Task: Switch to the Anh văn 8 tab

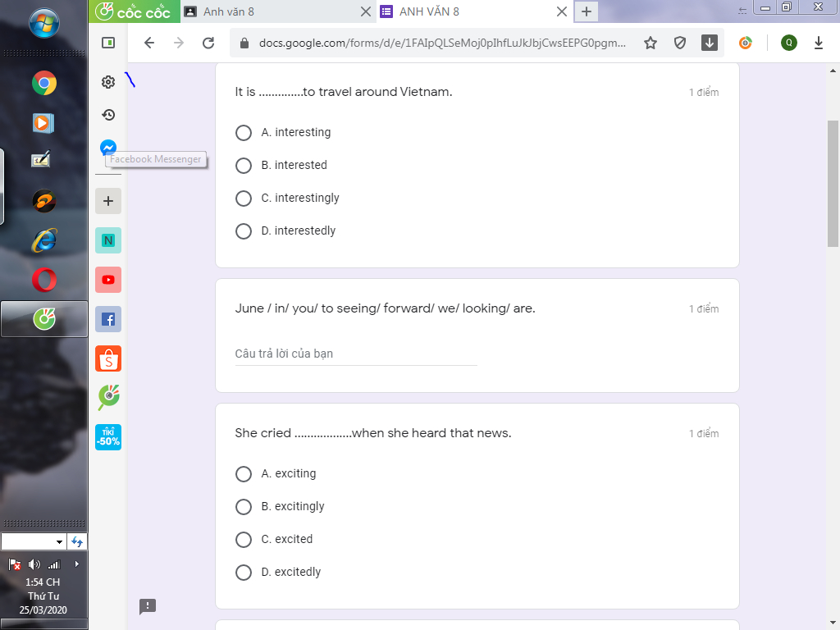Action: click(271, 11)
